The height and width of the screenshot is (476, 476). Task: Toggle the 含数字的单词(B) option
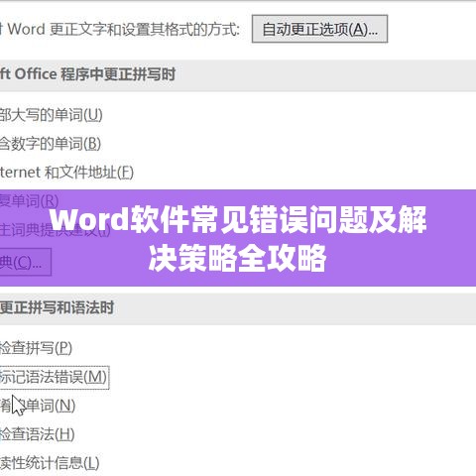coord(51,144)
